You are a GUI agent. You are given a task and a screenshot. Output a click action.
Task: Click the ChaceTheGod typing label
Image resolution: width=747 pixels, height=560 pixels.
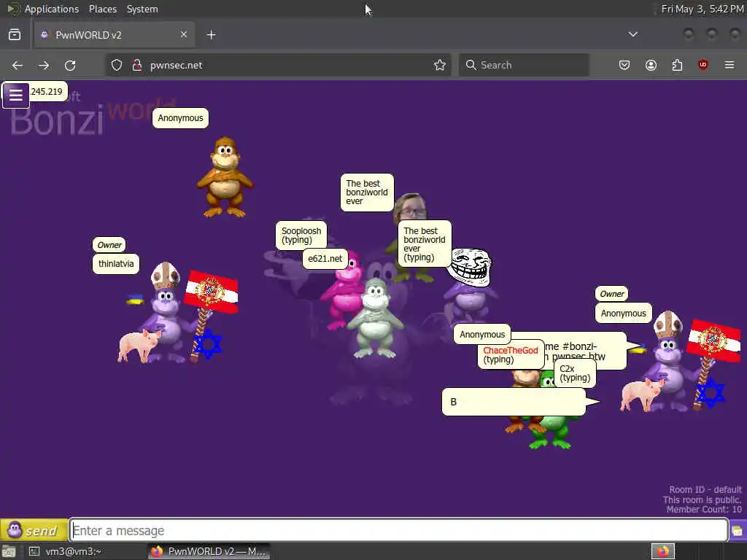click(x=510, y=355)
